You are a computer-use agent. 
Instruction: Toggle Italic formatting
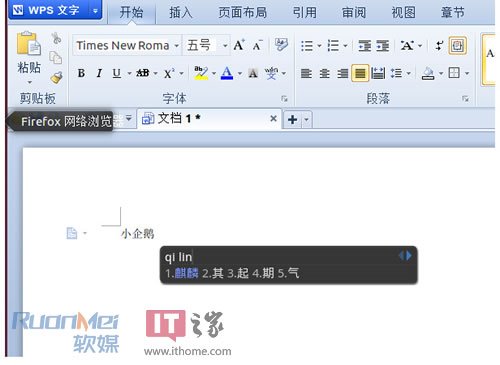point(99,73)
